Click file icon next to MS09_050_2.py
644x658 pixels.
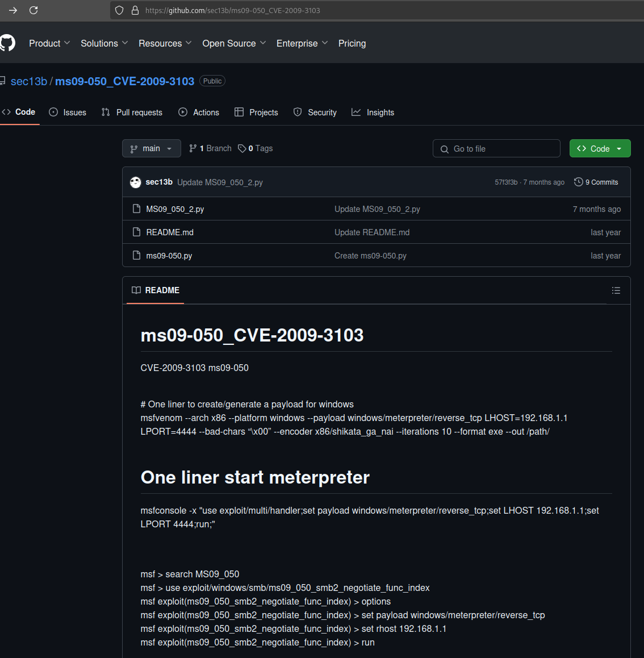click(136, 209)
